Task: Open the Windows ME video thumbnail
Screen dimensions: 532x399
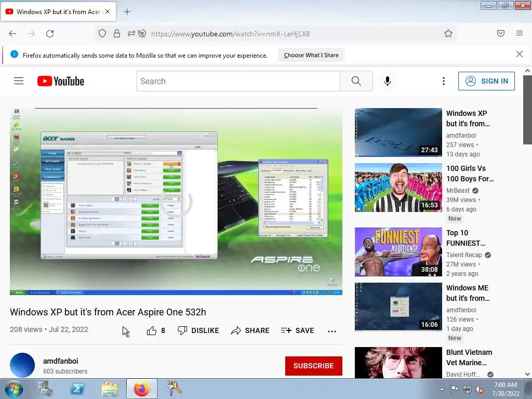Action: coord(398,307)
